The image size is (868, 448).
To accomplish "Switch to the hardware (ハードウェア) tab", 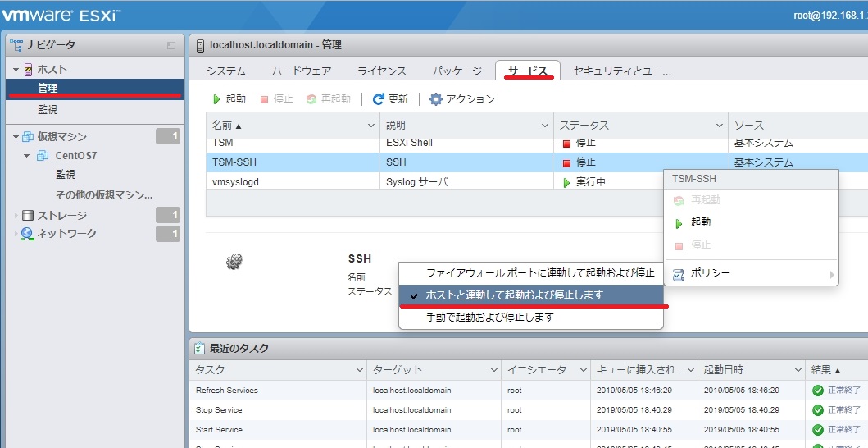I will click(x=301, y=71).
